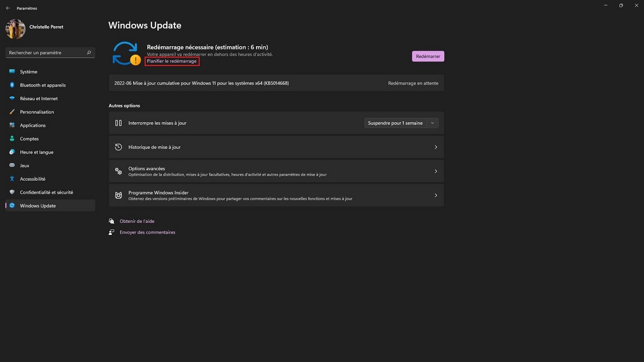Click the chevron arrow in the Suspendre dropdown
644x362 pixels.
(432, 123)
